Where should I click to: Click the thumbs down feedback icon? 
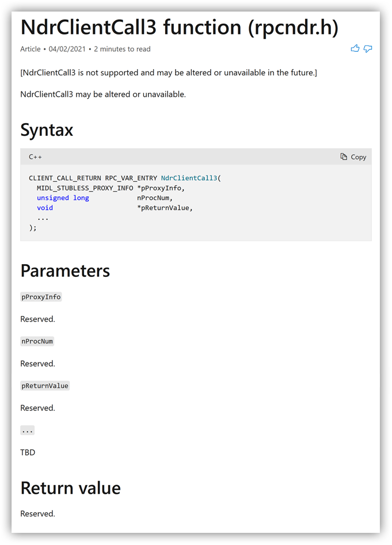point(368,49)
